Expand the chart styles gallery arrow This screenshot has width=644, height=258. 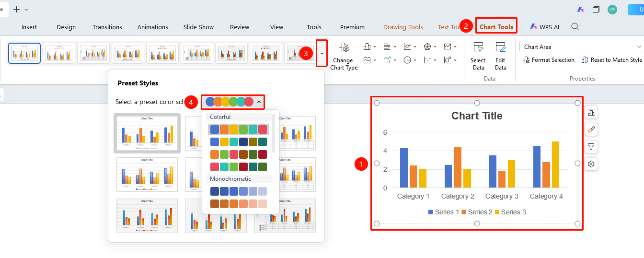click(x=322, y=53)
